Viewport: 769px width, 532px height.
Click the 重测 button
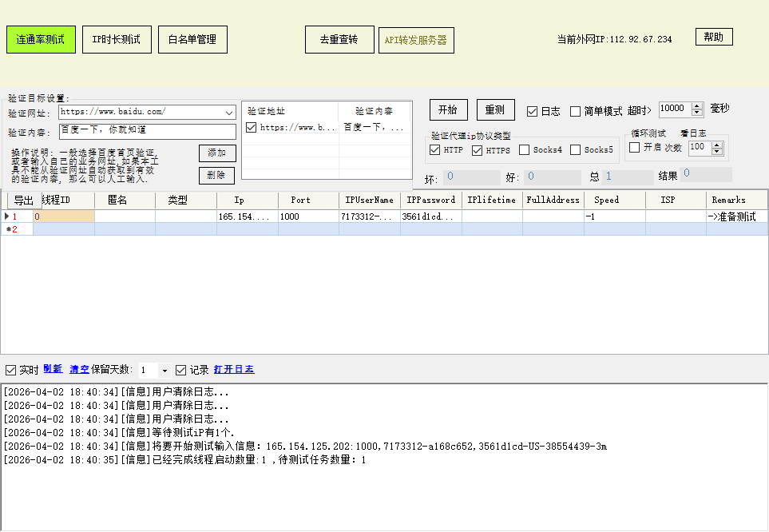point(495,109)
